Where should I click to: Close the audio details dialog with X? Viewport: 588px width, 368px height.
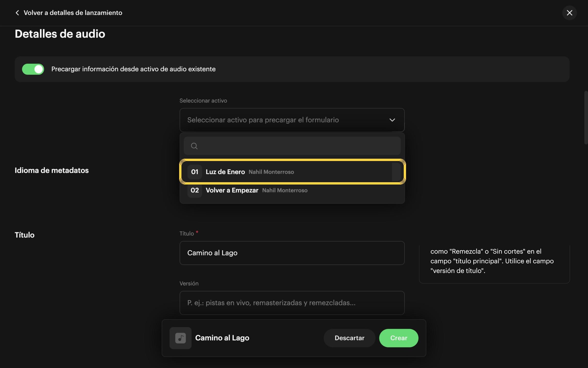[569, 13]
